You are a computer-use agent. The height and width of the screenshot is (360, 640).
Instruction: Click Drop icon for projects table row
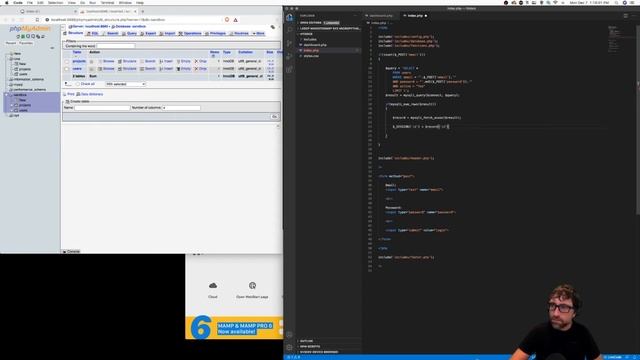tap(196, 61)
